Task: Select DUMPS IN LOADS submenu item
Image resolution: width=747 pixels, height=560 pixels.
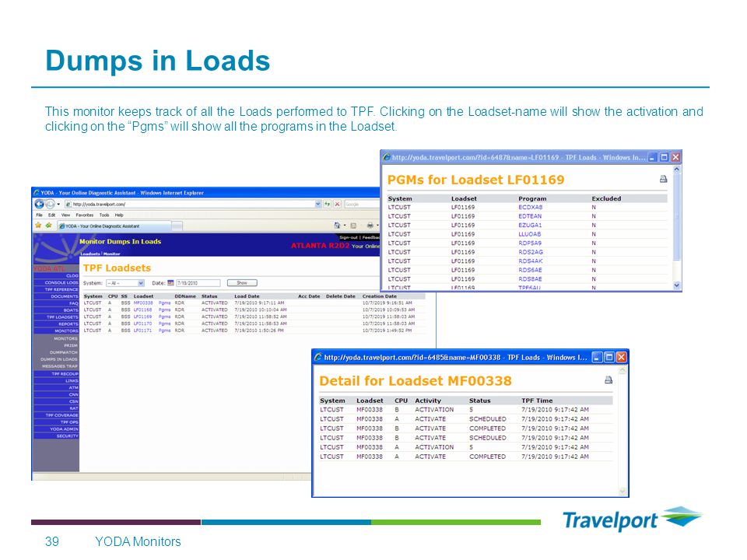Action: (59, 359)
